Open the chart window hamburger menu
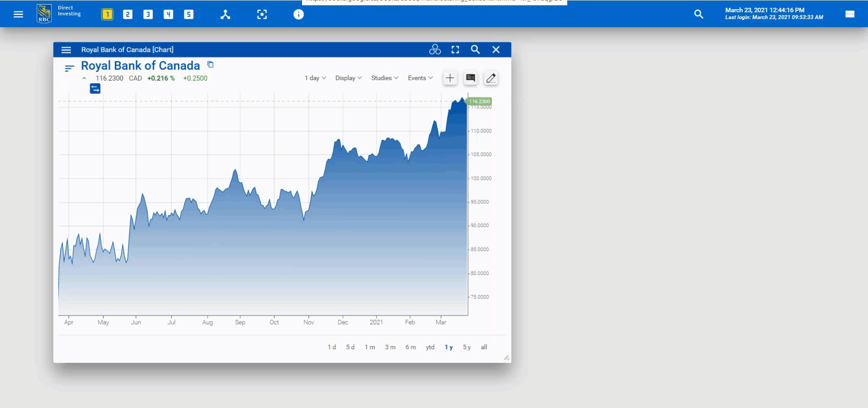868x408 pixels. click(66, 50)
